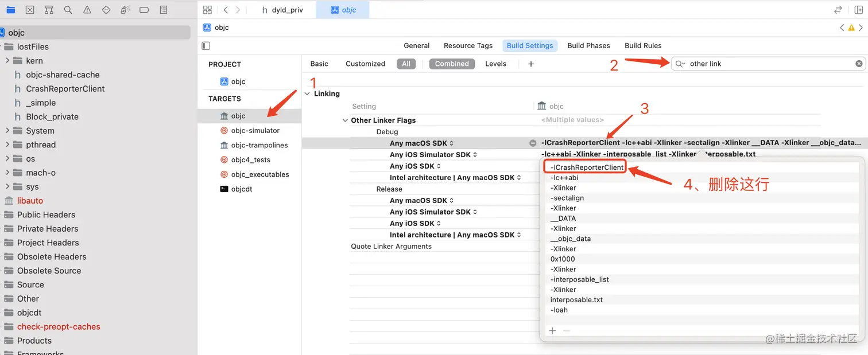Select the -lCrashReporterClient flag line
The width and height of the screenshot is (868, 355).
pyautogui.click(x=587, y=167)
